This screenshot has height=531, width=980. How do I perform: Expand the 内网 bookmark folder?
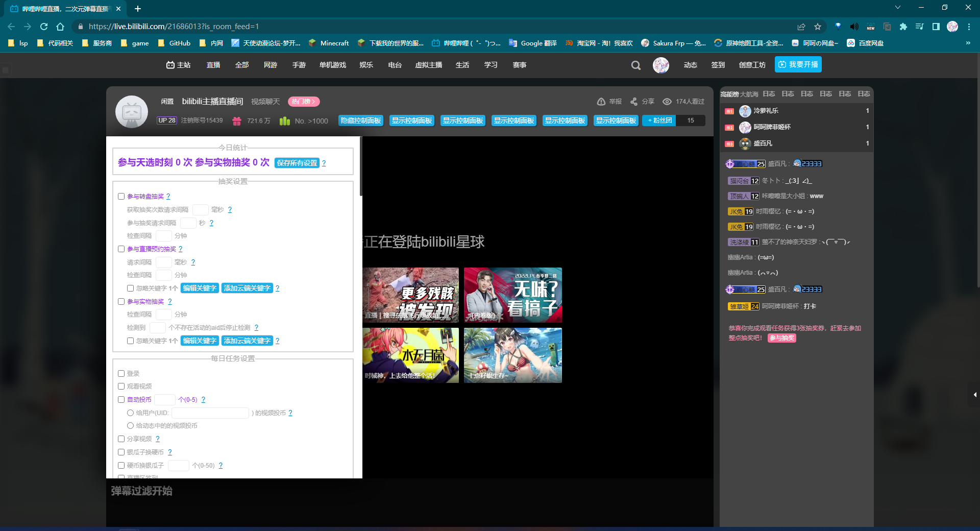pyautogui.click(x=211, y=43)
